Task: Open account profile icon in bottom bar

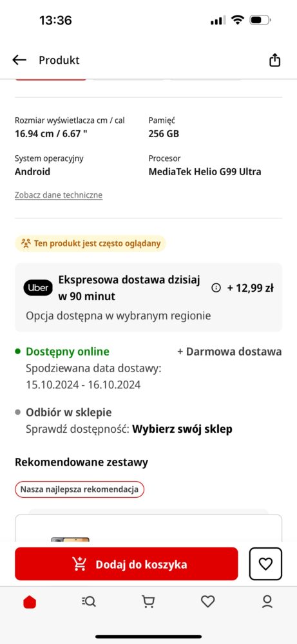Action: tap(267, 601)
